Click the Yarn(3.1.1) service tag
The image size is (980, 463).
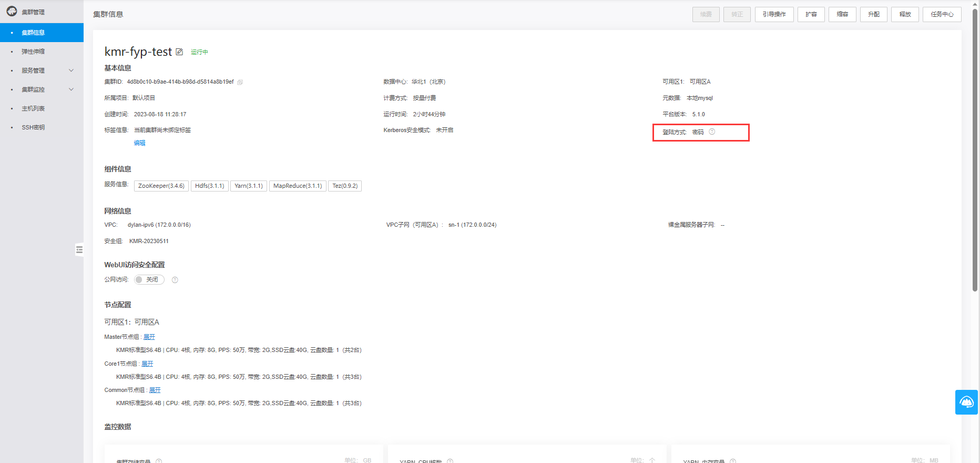(249, 186)
